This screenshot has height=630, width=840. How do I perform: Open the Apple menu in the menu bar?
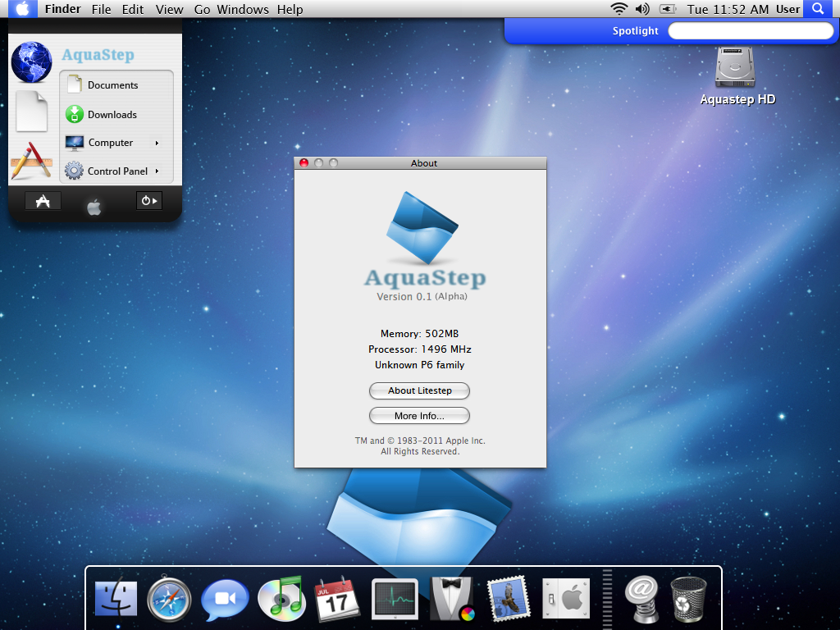22,8
